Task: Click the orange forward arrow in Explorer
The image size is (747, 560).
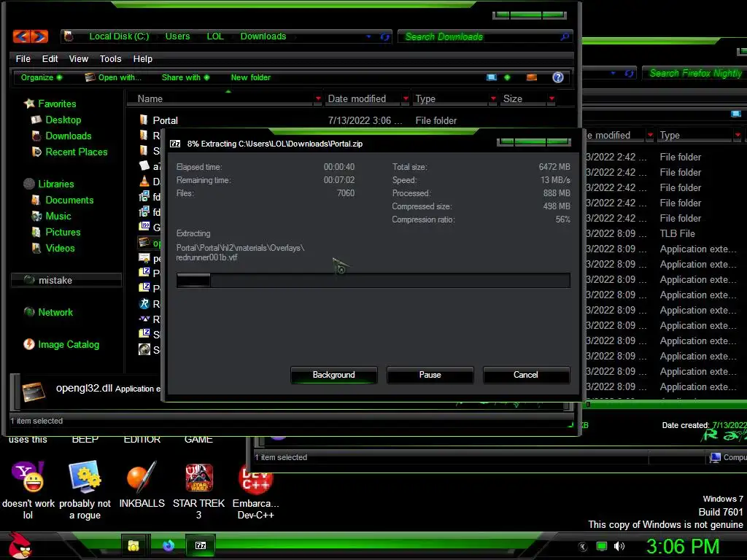Action: [39, 36]
